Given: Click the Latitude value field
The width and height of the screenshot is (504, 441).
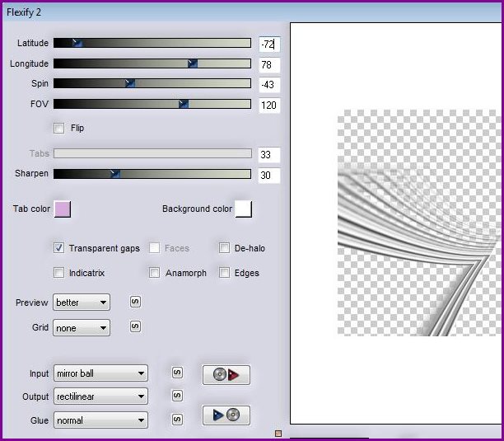Looking at the screenshot, I should click(x=268, y=44).
